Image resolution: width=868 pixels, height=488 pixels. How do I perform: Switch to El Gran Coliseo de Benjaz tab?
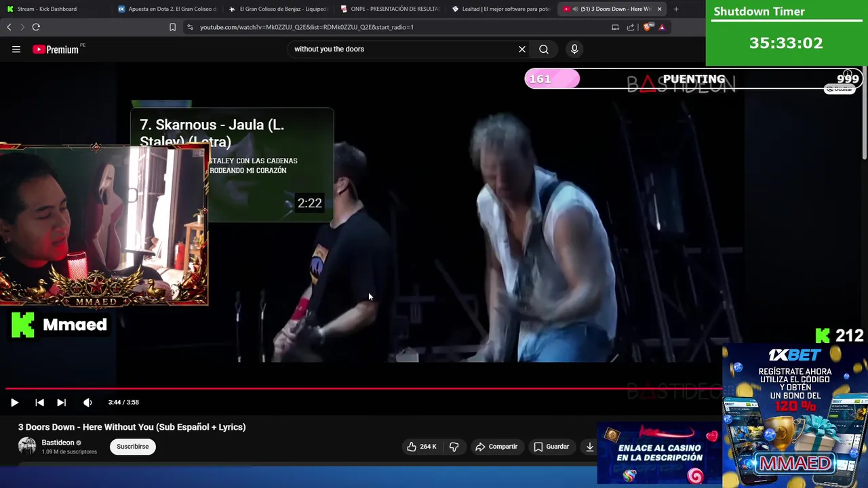278,9
